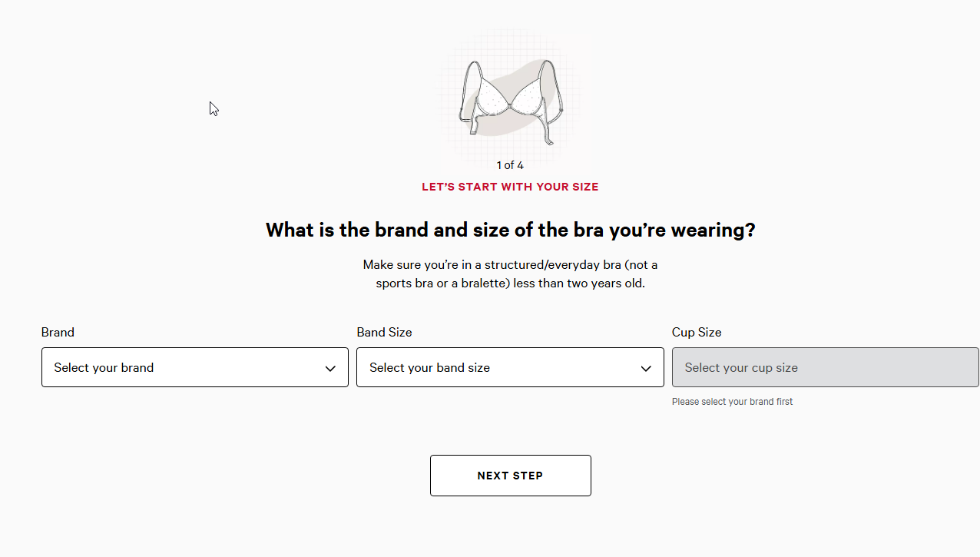980x557 pixels.
Task: Expand the Band Size dropdown
Action: click(510, 367)
